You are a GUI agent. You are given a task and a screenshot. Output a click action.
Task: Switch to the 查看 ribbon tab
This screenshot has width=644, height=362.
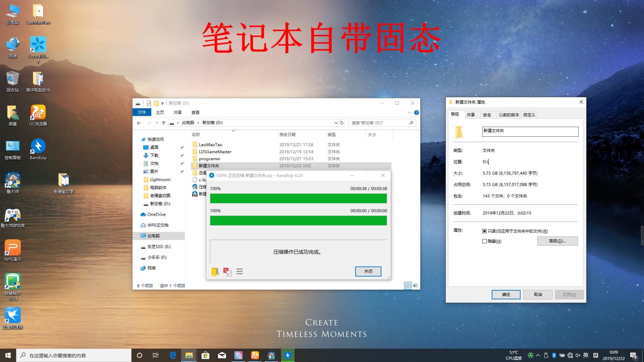coord(196,112)
